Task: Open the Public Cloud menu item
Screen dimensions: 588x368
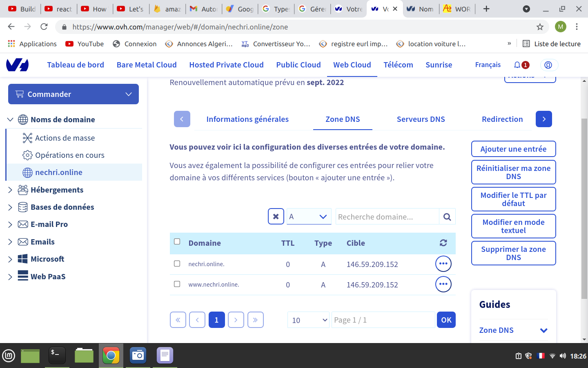Action: pos(298,65)
